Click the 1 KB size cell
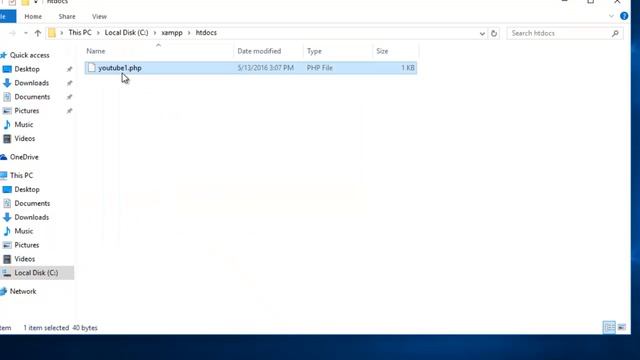Screen dimensions: 640x360 click(408, 68)
